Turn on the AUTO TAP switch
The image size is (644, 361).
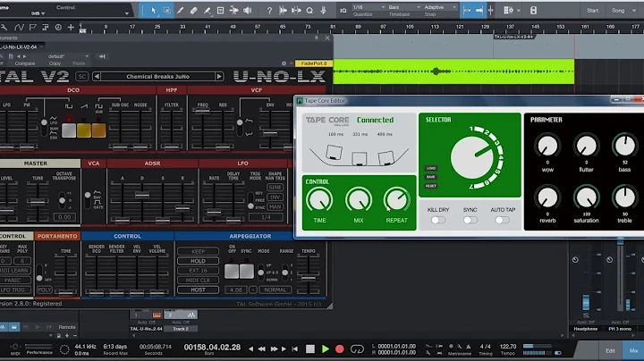pos(502,221)
